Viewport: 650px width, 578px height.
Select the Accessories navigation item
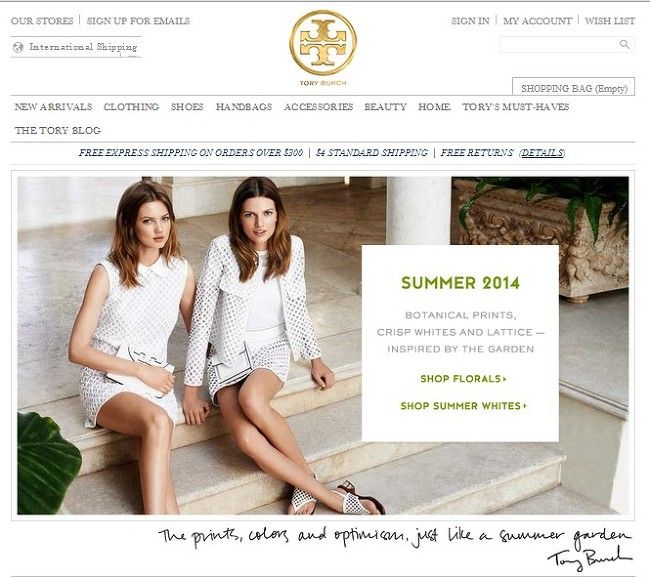click(x=318, y=107)
